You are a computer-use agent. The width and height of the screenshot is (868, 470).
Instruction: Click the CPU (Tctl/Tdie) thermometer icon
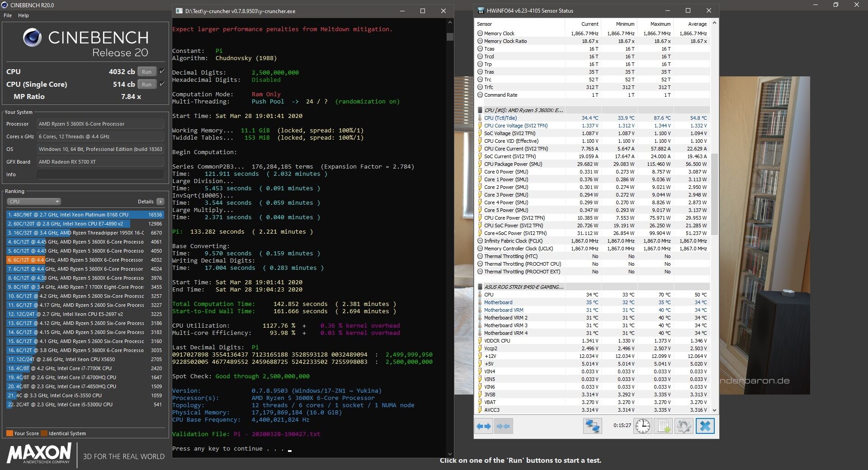(x=480, y=118)
